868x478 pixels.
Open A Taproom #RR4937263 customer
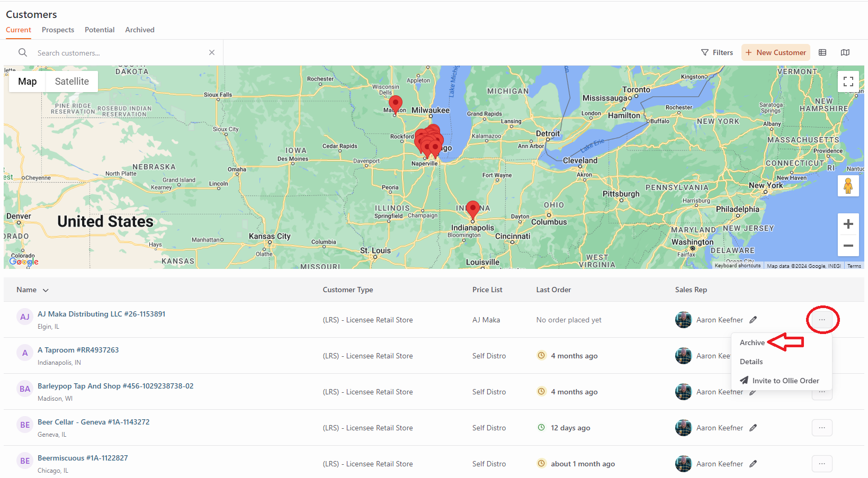(78, 350)
